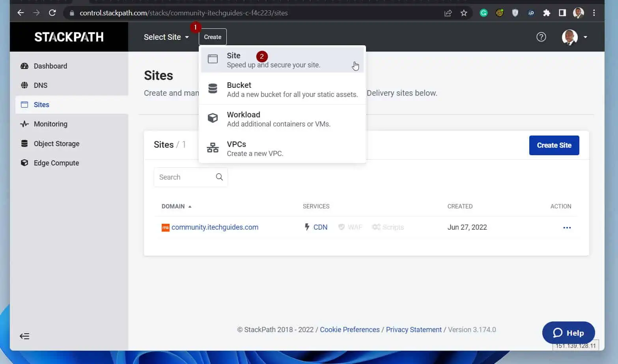This screenshot has width=618, height=364.
Task: Open Monitoring in the sidebar
Action: click(x=71, y=124)
